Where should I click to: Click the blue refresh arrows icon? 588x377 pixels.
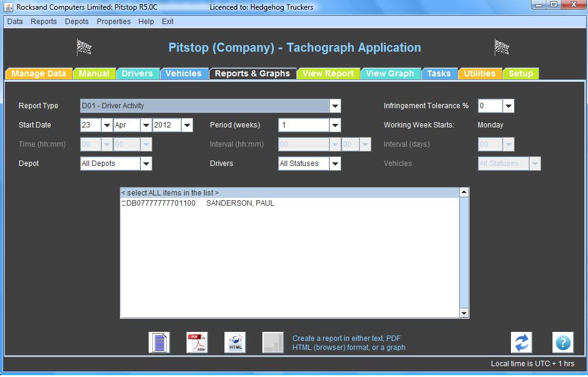521,343
